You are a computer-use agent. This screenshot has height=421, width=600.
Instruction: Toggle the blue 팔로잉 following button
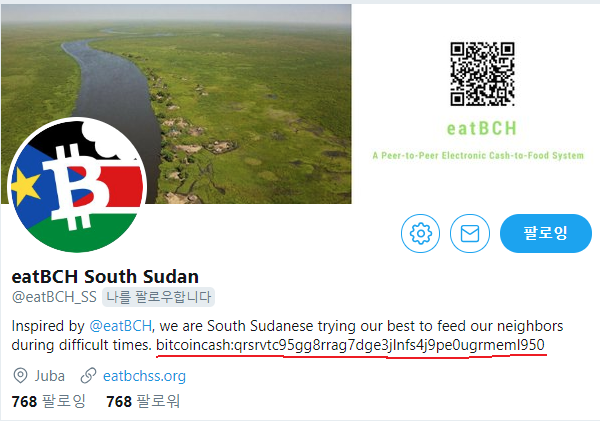546,233
